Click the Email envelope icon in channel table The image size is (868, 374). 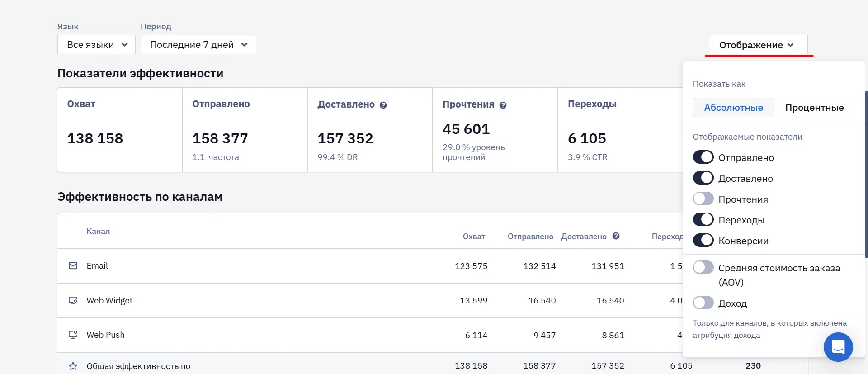[x=73, y=265]
